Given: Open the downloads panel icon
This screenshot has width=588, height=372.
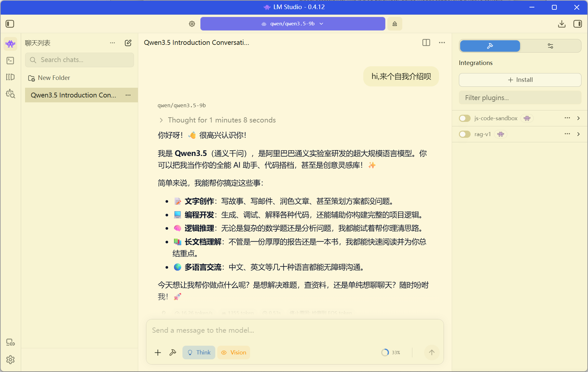Looking at the screenshot, I should pos(562,24).
